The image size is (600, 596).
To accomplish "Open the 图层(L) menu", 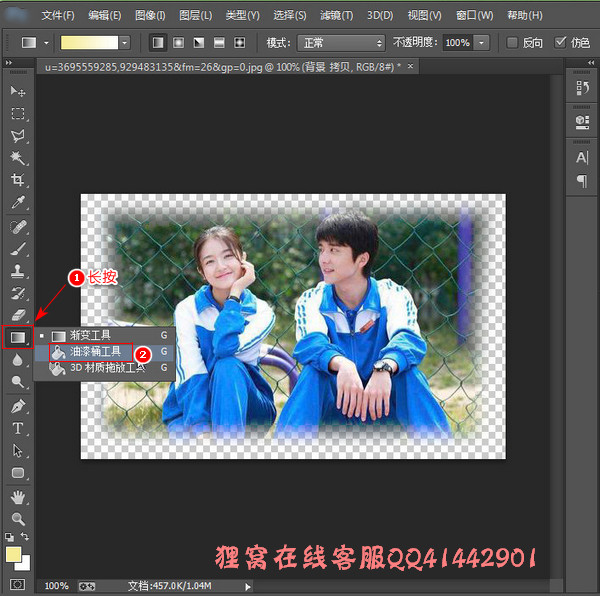I will pyautogui.click(x=196, y=15).
